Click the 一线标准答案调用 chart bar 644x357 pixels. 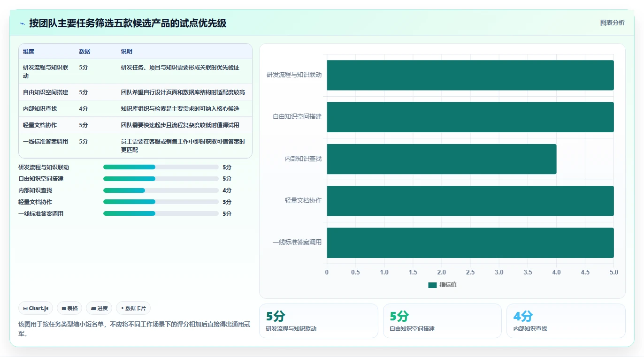click(x=470, y=243)
